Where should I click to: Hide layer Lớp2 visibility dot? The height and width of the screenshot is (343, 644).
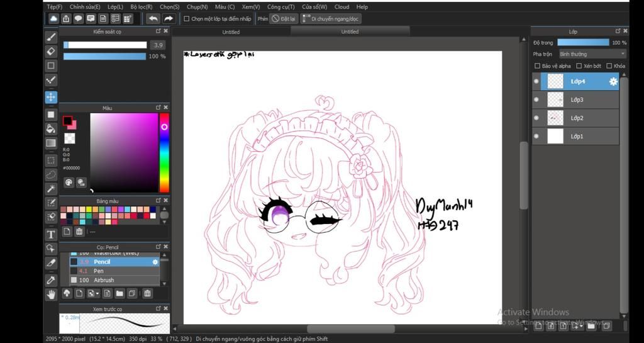(x=536, y=118)
